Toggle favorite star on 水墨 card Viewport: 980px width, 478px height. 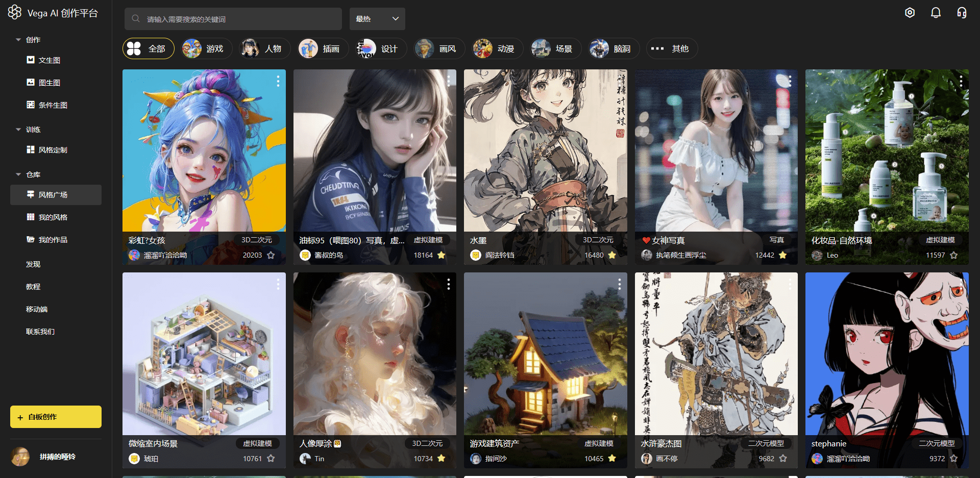point(612,255)
